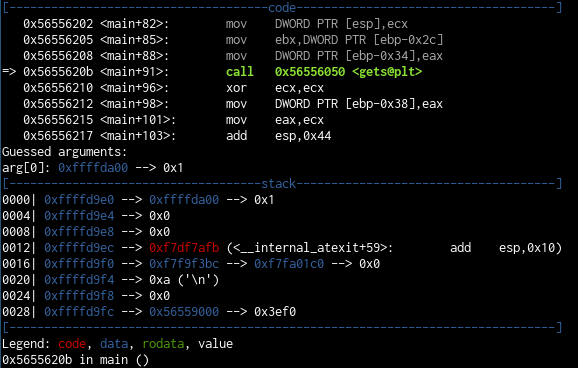
Task: Select stack address 0xffffd9e0
Action: (x=79, y=199)
